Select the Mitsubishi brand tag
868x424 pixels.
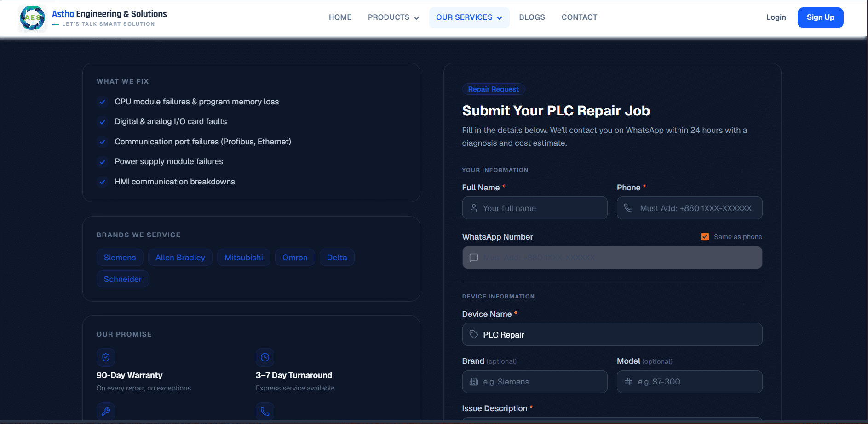click(x=244, y=258)
